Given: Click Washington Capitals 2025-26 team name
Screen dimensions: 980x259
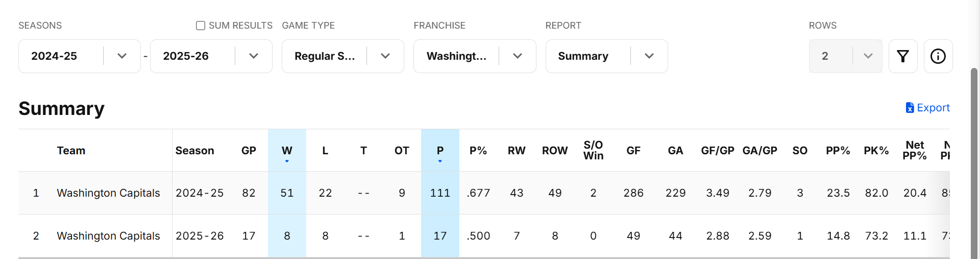Looking at the screenshot, I should click(x=108, y=236).
